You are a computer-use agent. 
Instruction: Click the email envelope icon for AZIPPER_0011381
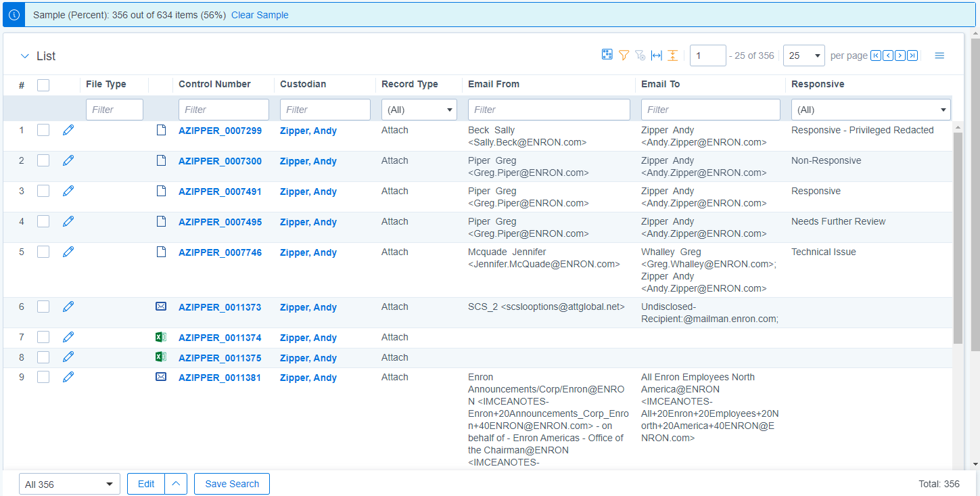161,377
